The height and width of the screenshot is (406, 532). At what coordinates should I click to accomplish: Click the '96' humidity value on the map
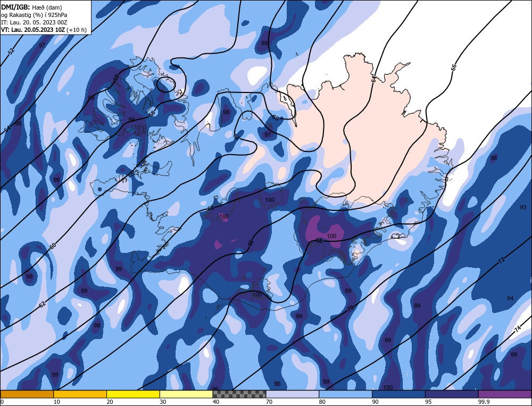(494, 158)
